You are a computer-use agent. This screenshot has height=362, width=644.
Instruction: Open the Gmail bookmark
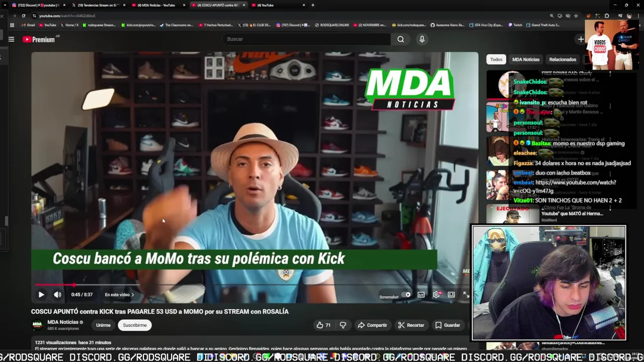[x=28, y=25]
